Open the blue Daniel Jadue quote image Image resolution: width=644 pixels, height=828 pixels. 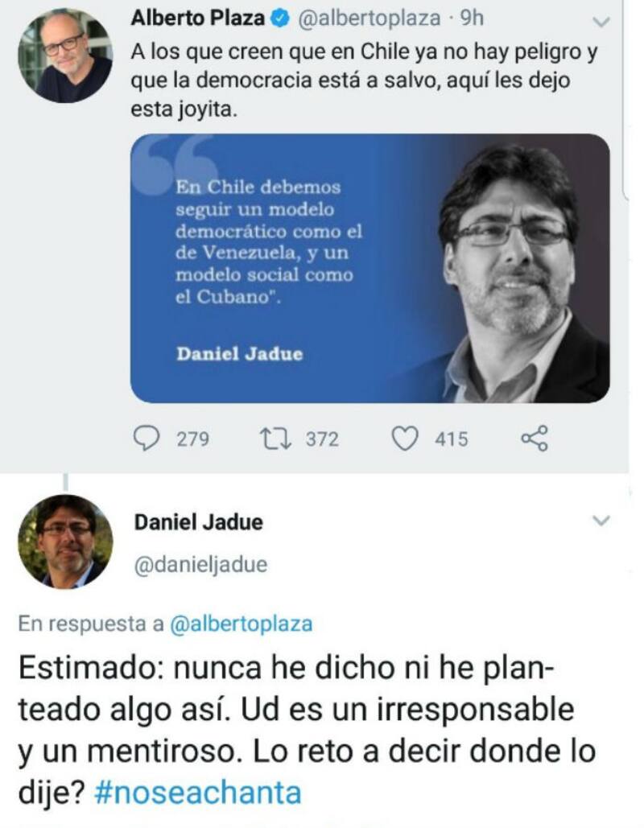click(x=369, y=268)
